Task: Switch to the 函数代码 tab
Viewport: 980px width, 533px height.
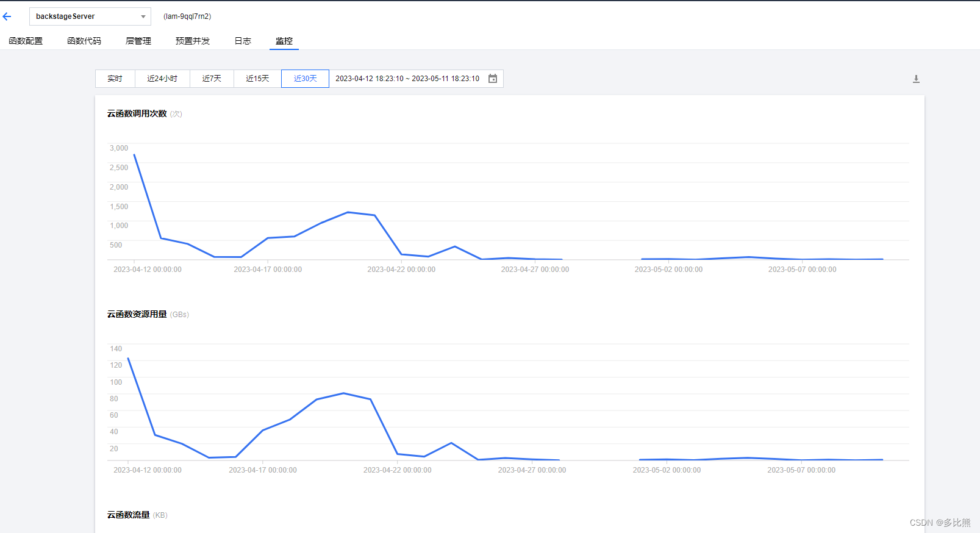Action: [84, 41]
